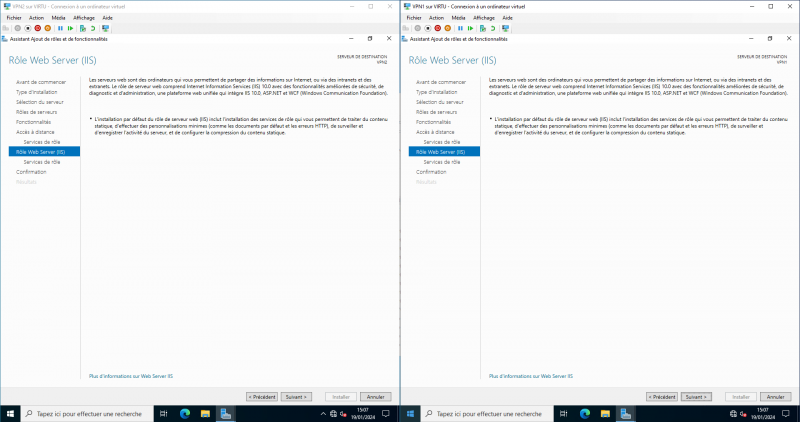Click red Shut Down icon in VPN1 toolbar
Screen dimensions: 800x422
[x=438, y=29]
